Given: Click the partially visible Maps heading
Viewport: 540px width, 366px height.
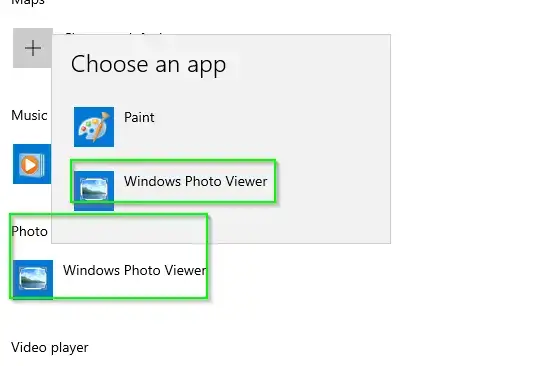Looking at the screenshot, I should click(28, 3).
